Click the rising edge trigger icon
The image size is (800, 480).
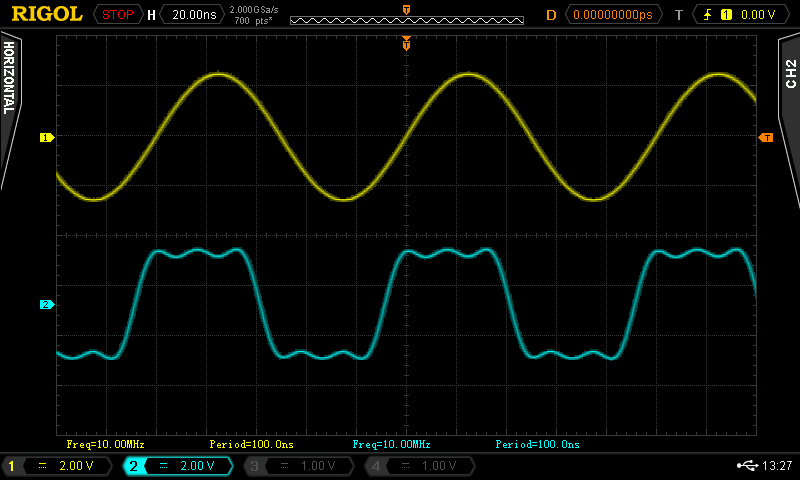[x=708, y=15]
